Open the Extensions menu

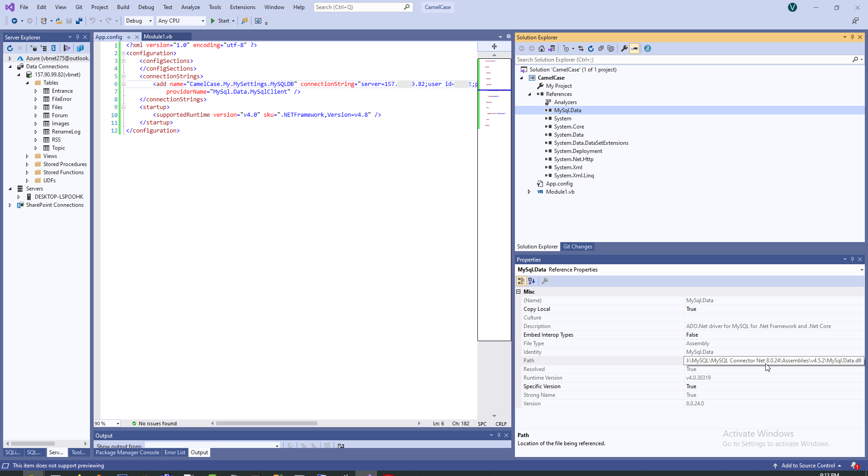(x=242, y=7)
